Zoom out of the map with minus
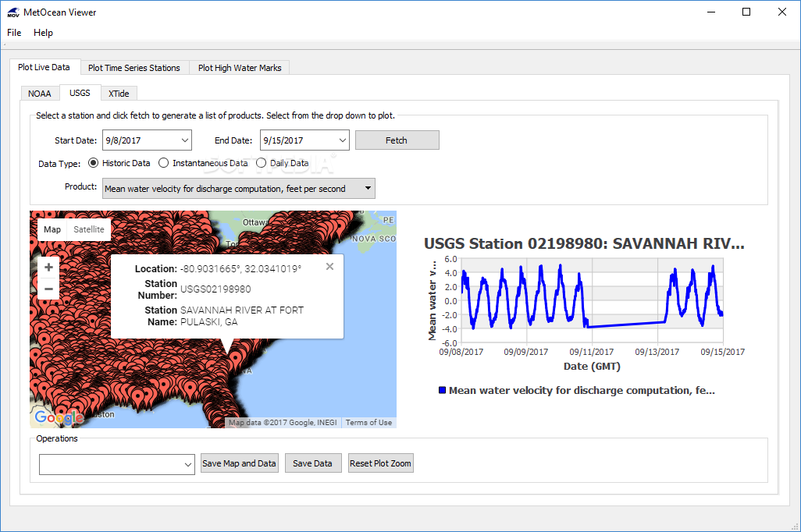This screenshot has width=801, height=532. pos(48,289)
